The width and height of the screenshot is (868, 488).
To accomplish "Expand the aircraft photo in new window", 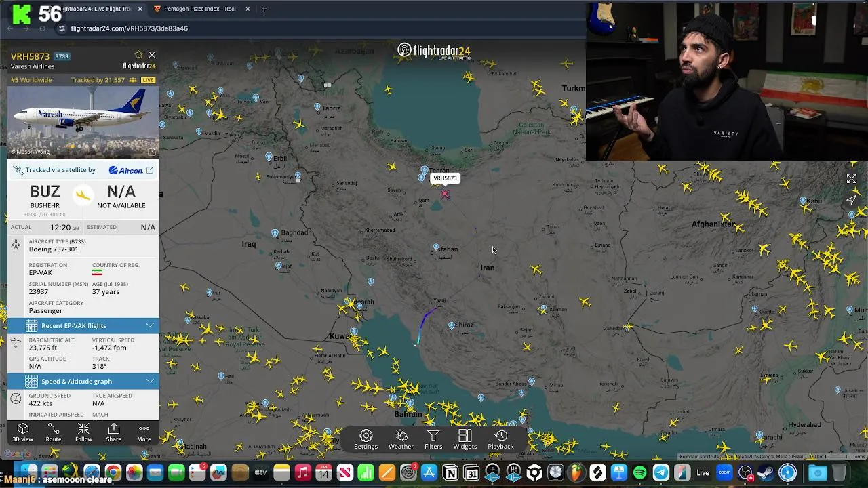I will point(152,151).
